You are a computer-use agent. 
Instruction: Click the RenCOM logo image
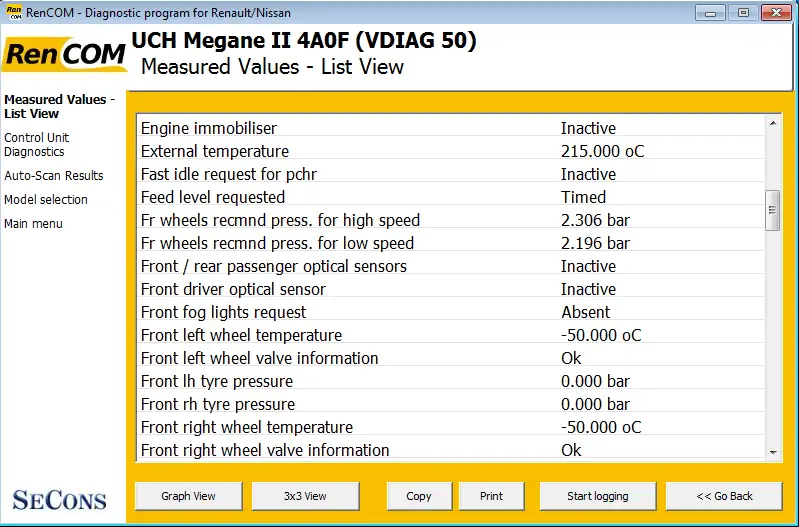point(64,54)
